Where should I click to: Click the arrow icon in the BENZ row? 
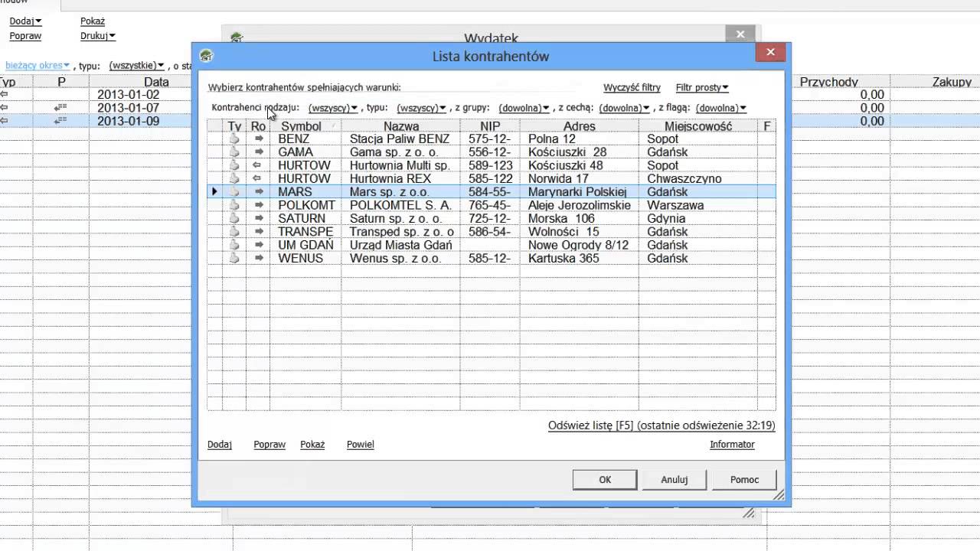click(x=259, y=139)
